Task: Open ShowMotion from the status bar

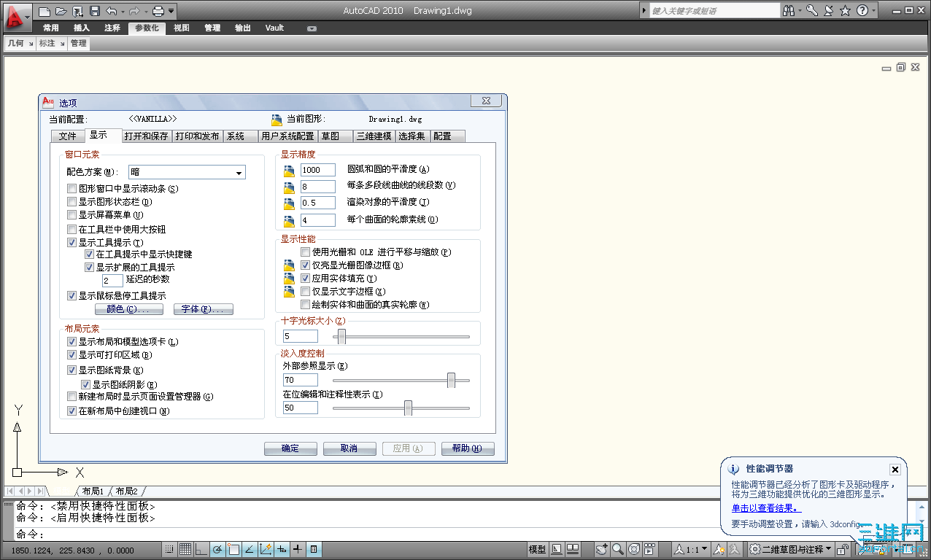Action: point(649,549)
